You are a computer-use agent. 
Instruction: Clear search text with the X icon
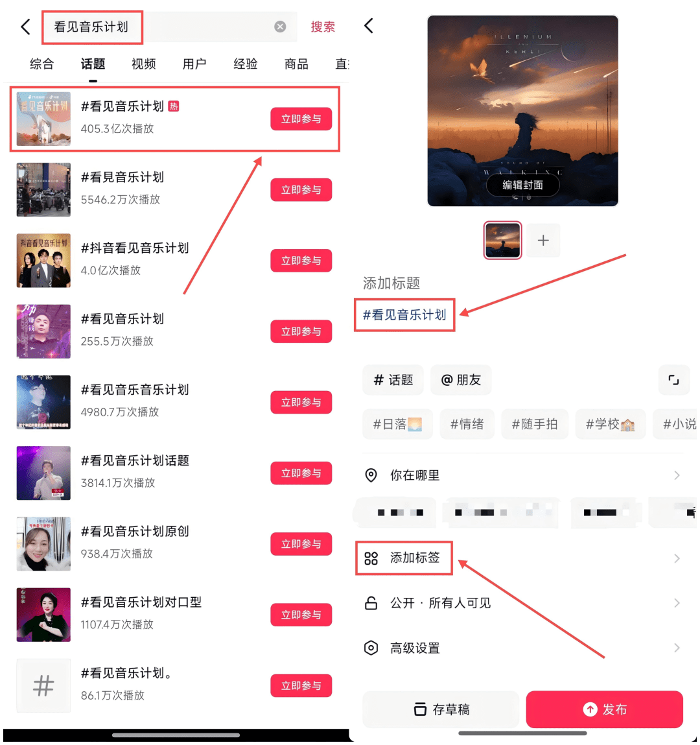click(x=280, y=27)
